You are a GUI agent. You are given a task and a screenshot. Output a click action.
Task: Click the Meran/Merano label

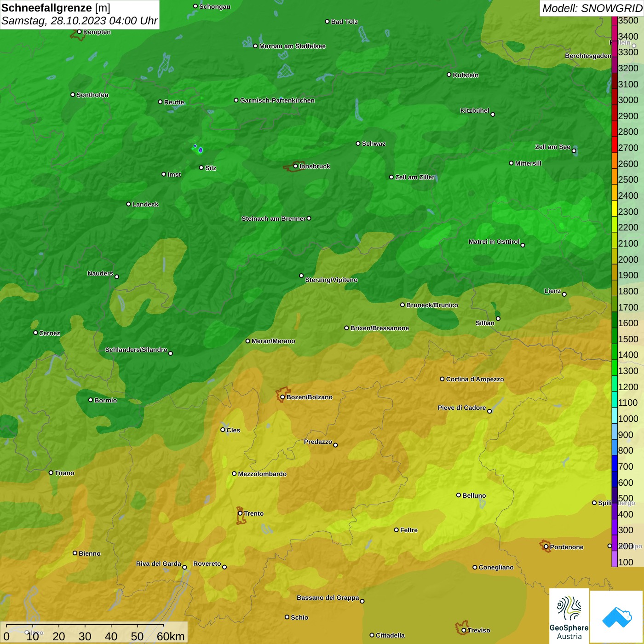pyautogui.click(x=273, y=341)
